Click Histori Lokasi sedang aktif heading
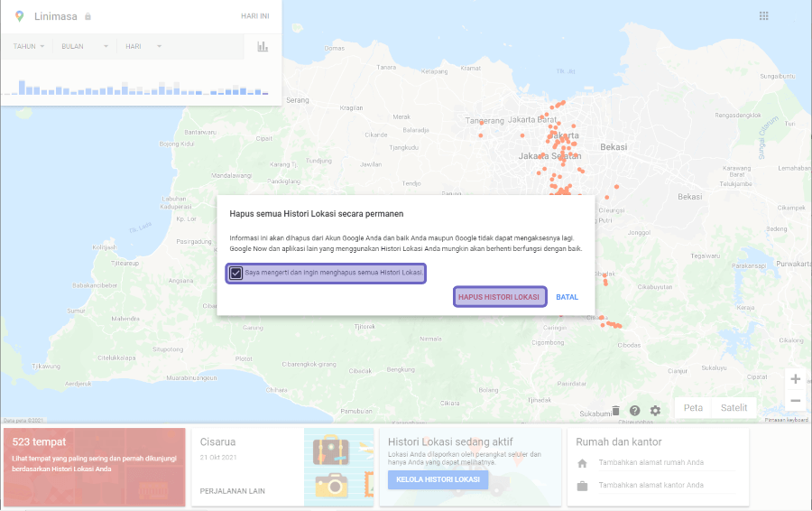Screen dimensions: 812x511 pos(450,441)
